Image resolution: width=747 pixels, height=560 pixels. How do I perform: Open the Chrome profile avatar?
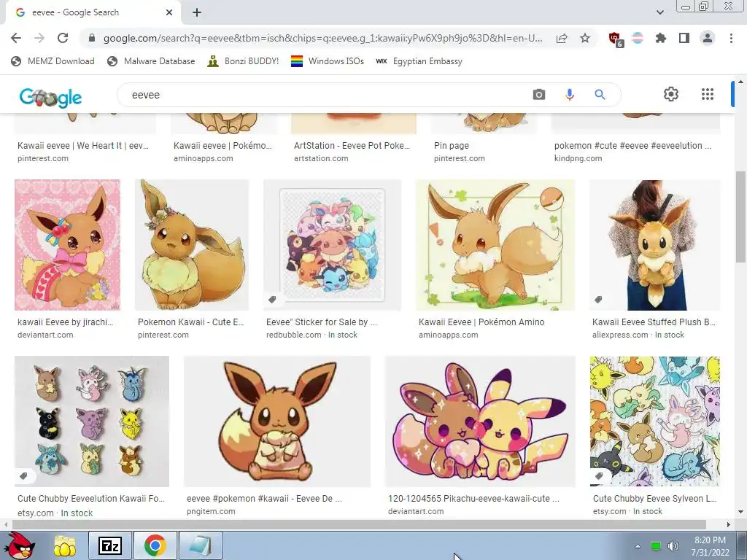pos(708,38)
